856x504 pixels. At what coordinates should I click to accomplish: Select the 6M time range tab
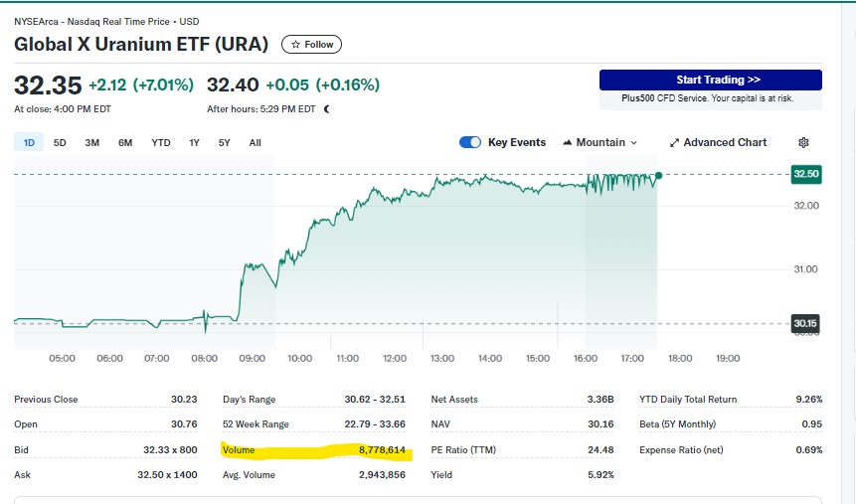tap(125, 142)
